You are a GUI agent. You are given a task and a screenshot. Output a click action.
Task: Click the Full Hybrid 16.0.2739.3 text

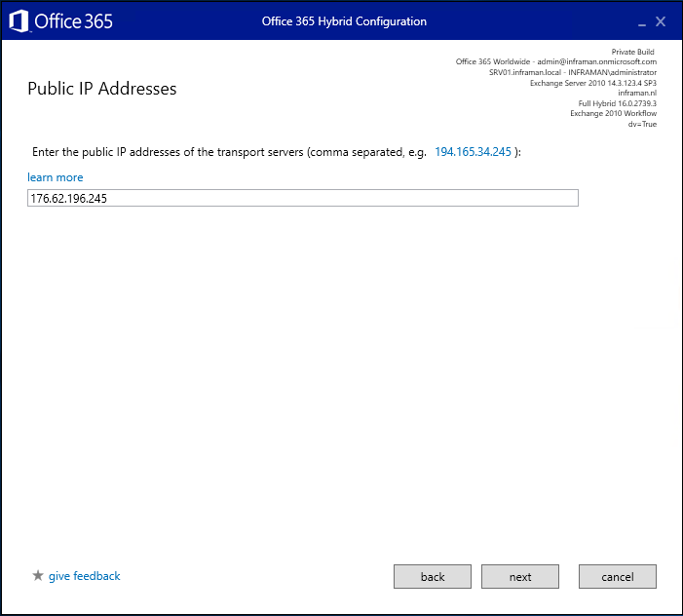617,103
